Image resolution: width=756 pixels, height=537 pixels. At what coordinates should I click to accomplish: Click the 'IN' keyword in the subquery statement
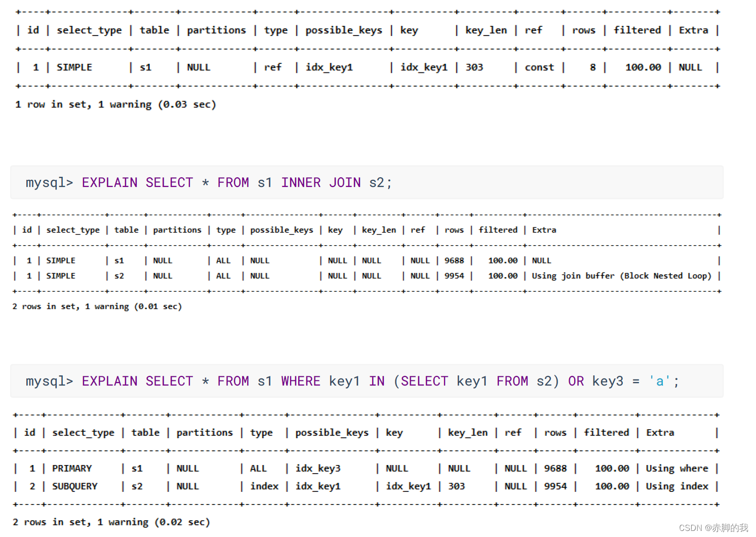click(377, 381)
